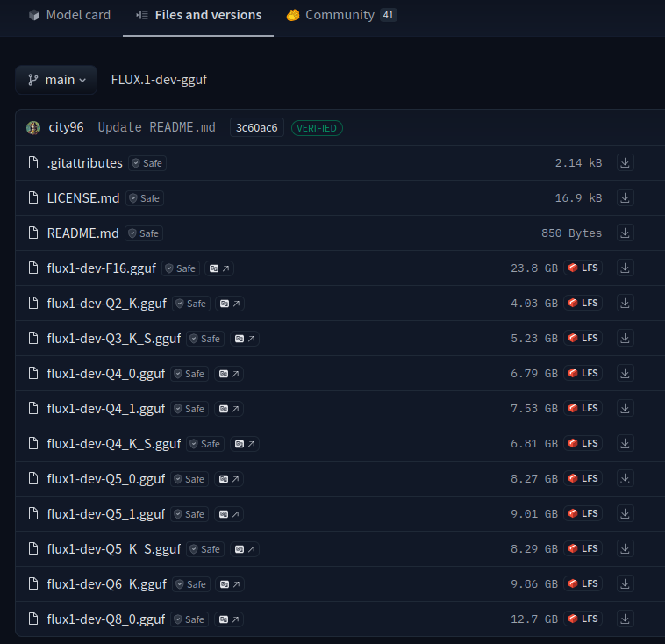Viewport: 665px width, 644px height.
Task: Open commit hash 3c60ac6
Action: [x=256, y=128]
